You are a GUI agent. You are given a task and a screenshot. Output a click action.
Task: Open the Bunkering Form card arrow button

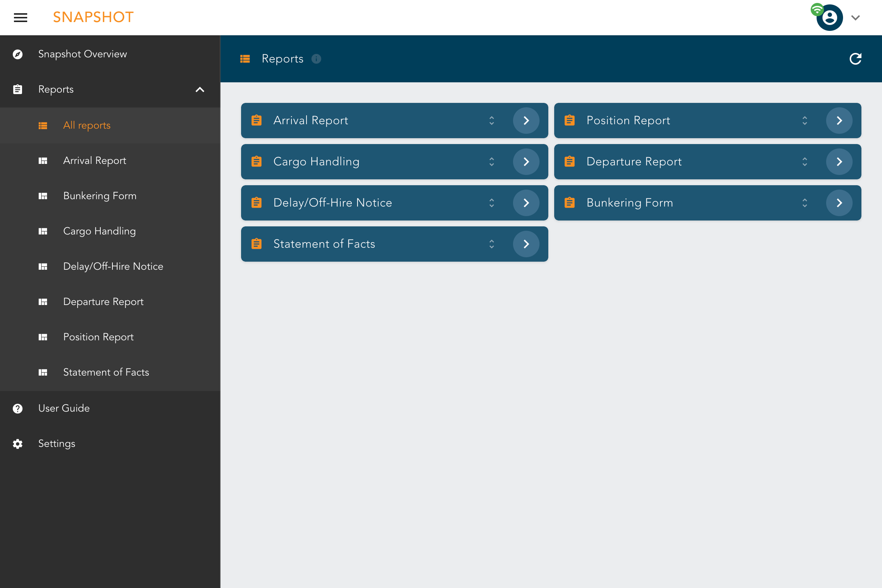[x=839, y=203]
